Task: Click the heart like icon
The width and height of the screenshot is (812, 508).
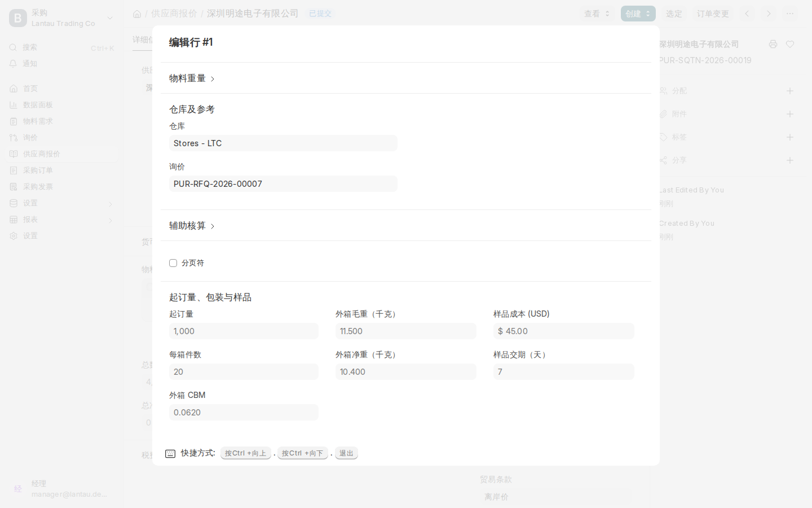Action: point(790,44)
